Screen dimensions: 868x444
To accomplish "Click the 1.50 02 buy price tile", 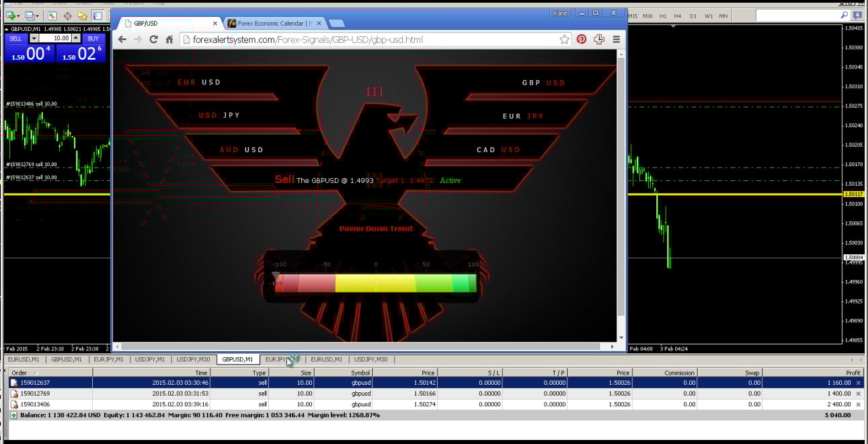I will click(x=81, y=53).
